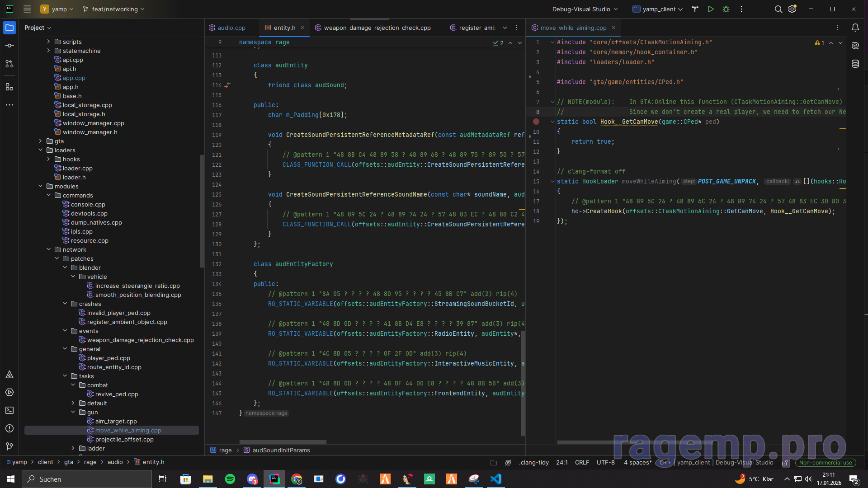Click Search Everywhere magnifier icon
The height and width of the screenshot is (488, 868).
(778, 9)
